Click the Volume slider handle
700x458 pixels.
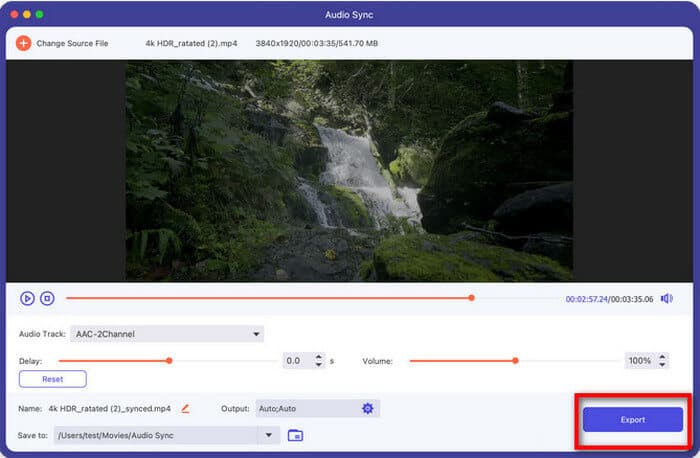[x=515, y=360]
